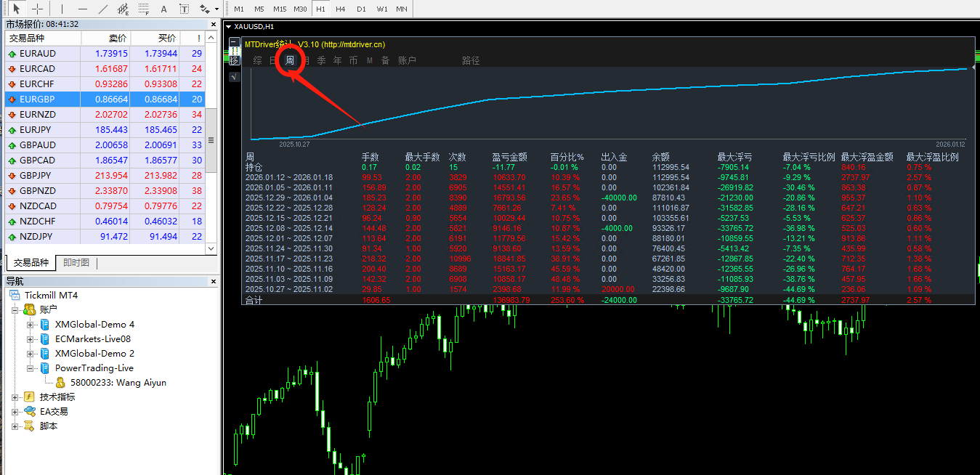Select the GBPJPY symbol row

pos(105,175)
